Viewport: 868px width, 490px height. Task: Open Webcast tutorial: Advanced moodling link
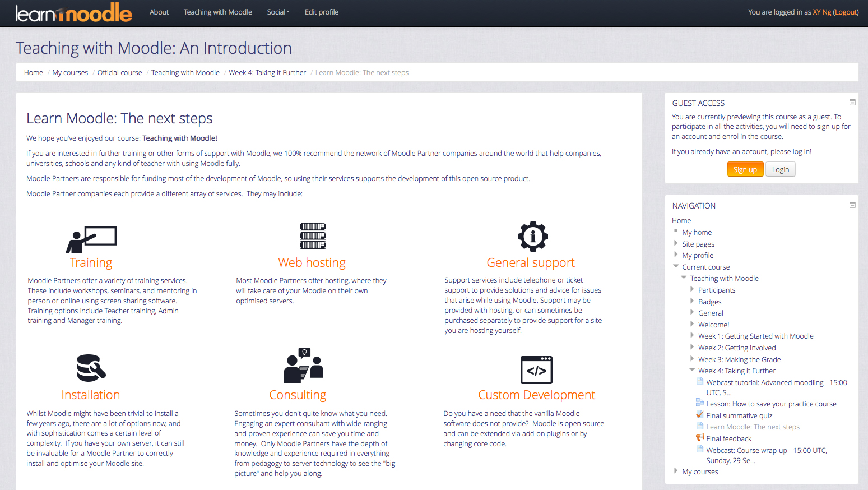tap(777, 387)
